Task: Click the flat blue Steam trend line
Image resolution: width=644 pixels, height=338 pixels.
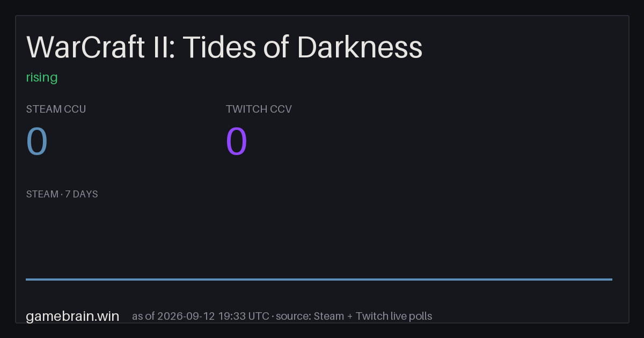Action: tap(319, 279)
